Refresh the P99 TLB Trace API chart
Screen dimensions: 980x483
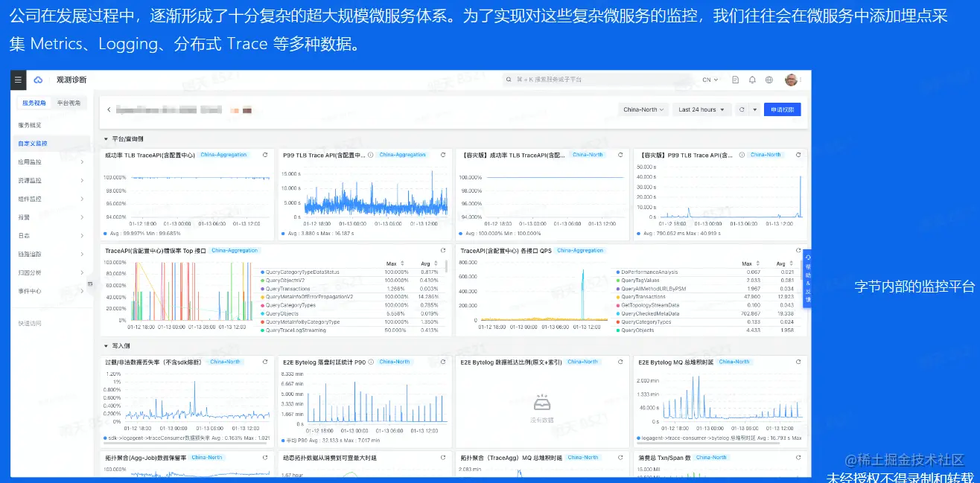click(x=443, y=155)
